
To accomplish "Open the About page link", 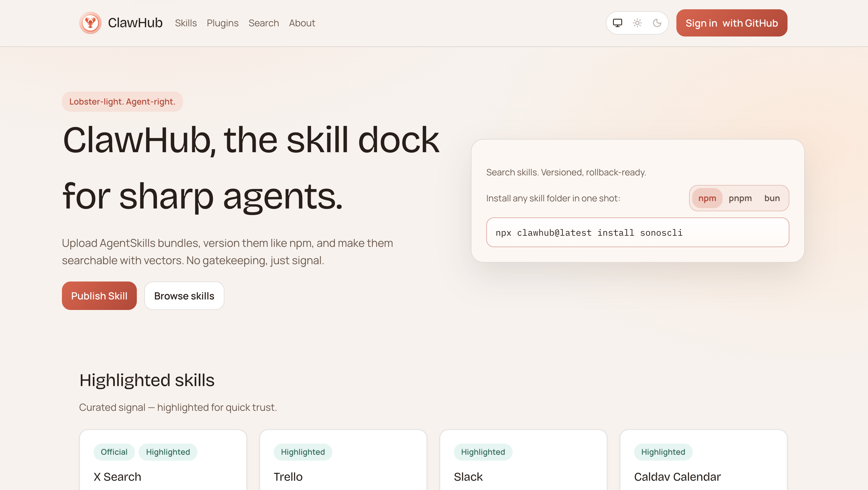I will tap(302, 23).
